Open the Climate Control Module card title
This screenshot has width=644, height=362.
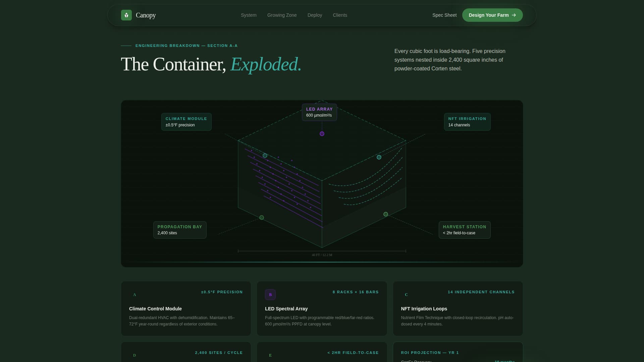pos(155,309)
